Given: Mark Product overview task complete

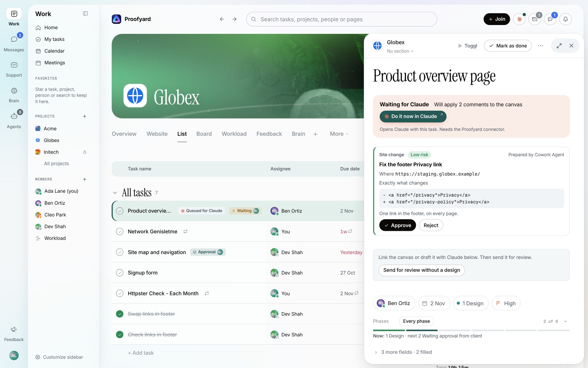Looking at the screenshot, I should [x=120, y=211].
